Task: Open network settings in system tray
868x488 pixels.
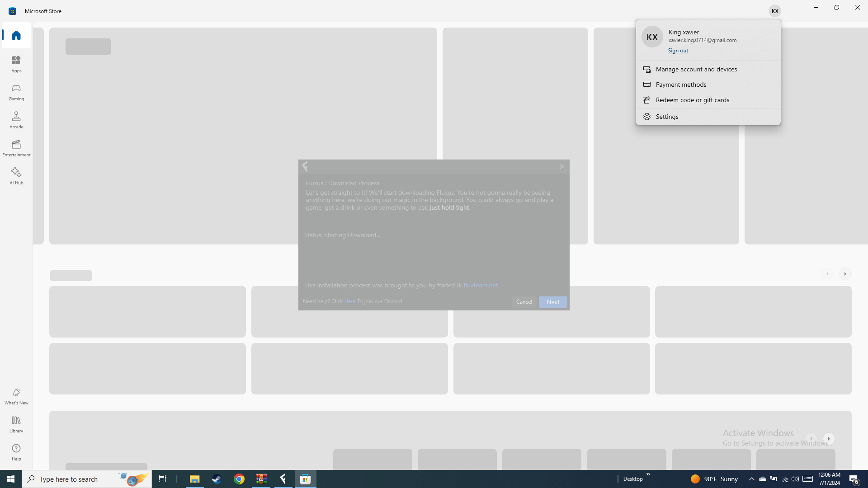Action: coord(784,479)
